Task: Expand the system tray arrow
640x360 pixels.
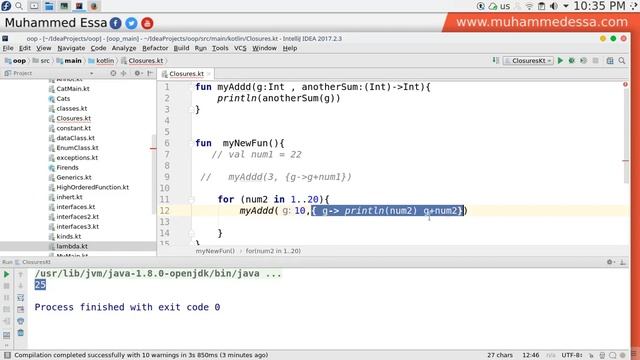Action: tap(566, 6)
